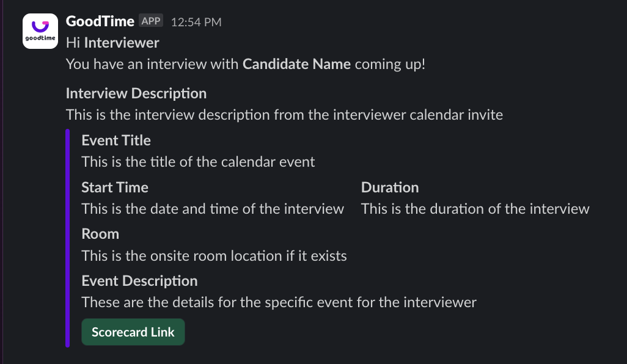Open the GoodTime sender name profile
627x364 pixels.
coord(100,21)
